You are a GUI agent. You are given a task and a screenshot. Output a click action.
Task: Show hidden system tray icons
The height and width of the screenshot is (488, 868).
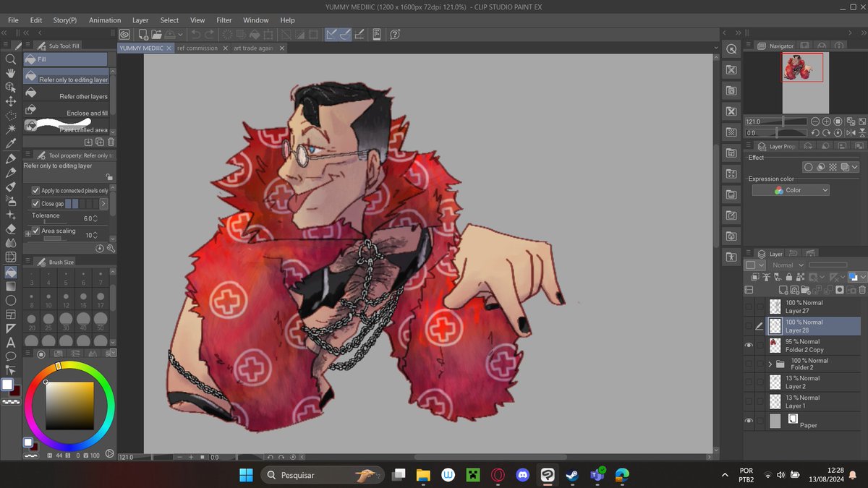click(726, 475)
